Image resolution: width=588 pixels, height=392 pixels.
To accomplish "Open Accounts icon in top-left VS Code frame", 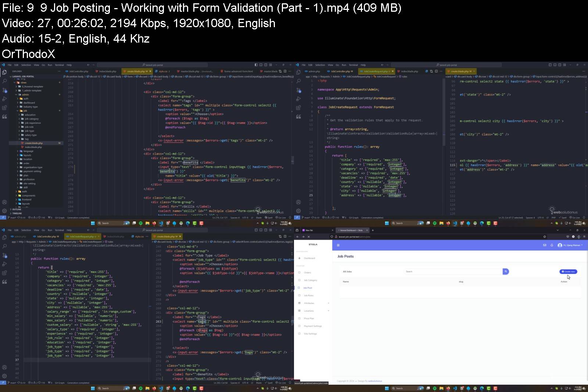I will [4, 202].
